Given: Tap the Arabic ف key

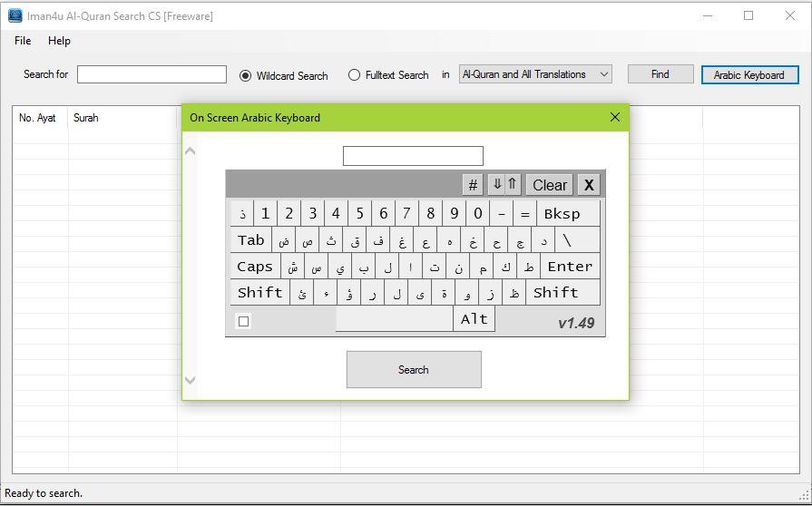Looking at the screenshot, I should coord(378,240).
